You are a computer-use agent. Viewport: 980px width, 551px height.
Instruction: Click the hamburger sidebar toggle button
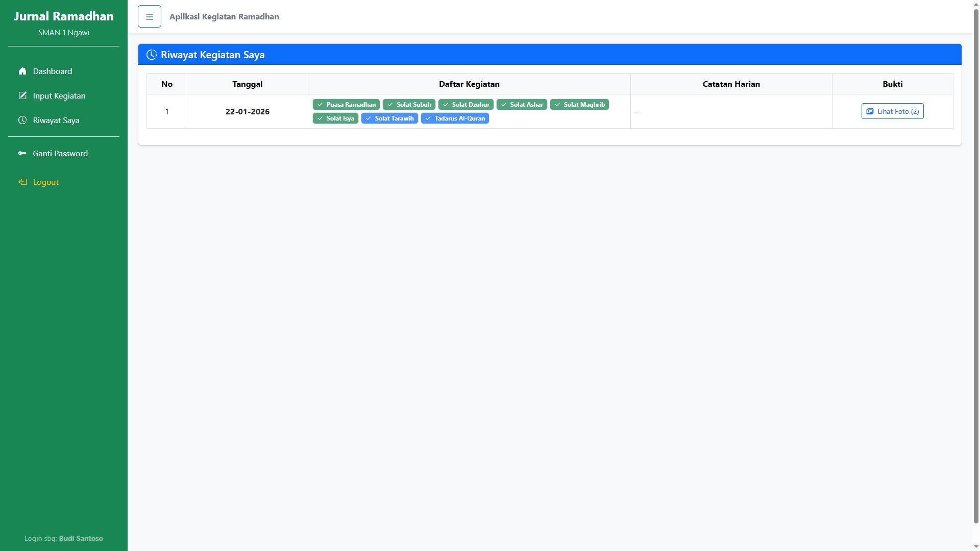click(150, 17)
